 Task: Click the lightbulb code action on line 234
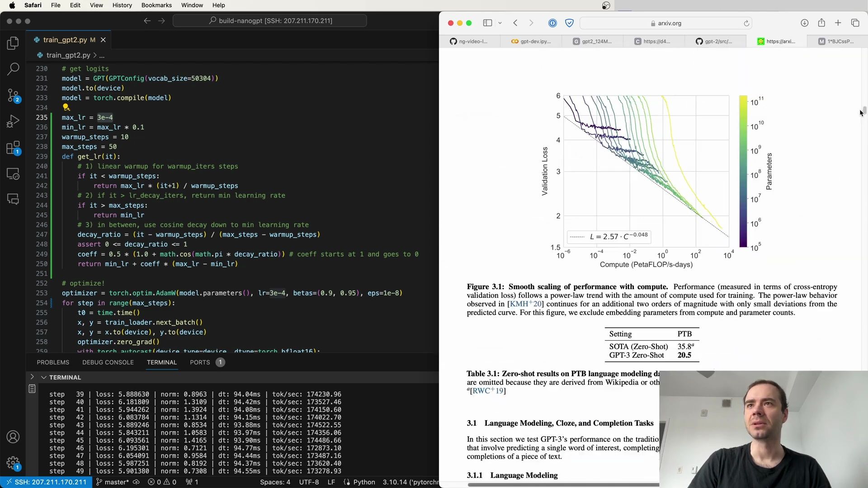[x=66, y=107]
